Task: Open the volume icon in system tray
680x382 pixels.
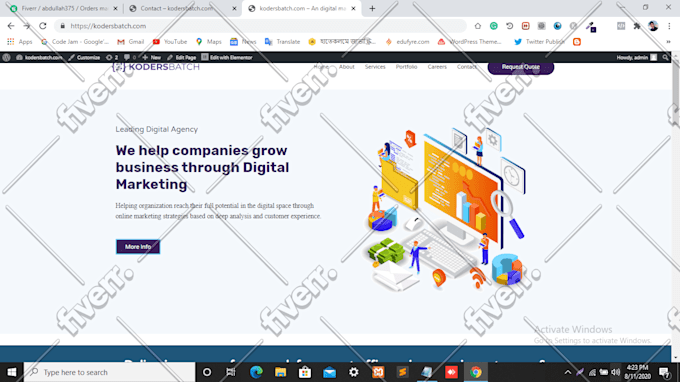Action: [615, 372]
